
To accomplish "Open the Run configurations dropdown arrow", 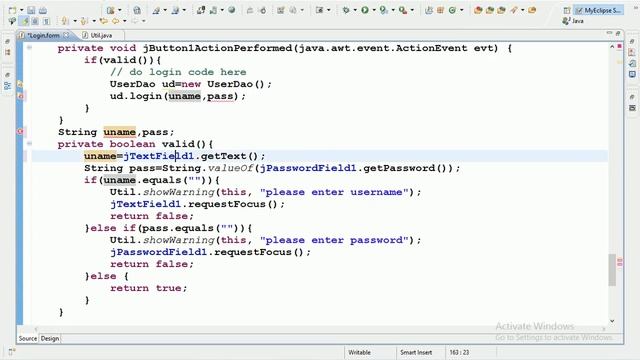I will point(373,10).
